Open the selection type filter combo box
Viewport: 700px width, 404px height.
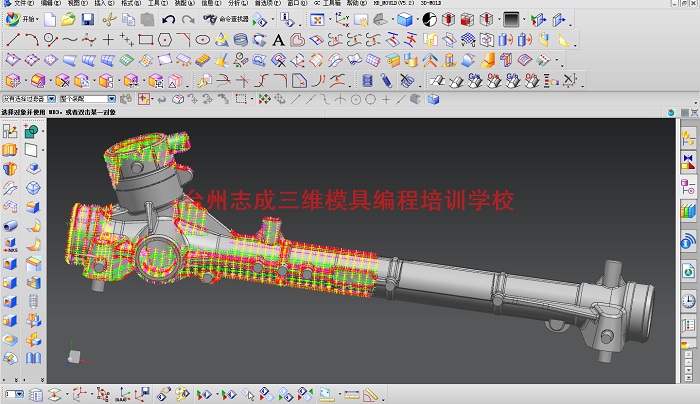click(x=29, y=99)
